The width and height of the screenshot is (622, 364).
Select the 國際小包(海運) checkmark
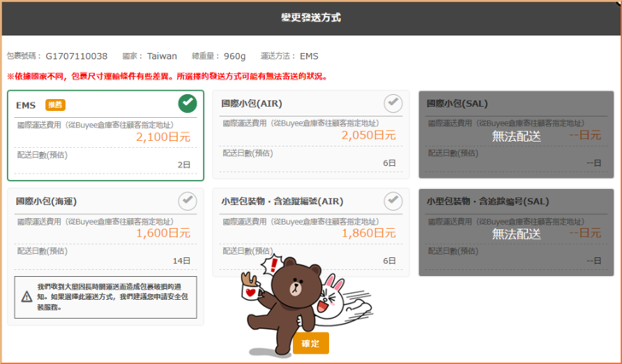pyautogui.click(x=188, y=201)
